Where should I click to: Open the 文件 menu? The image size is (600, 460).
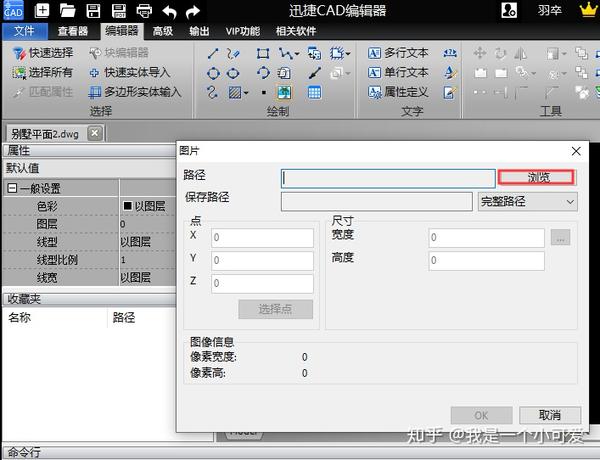tap(24, 31)
